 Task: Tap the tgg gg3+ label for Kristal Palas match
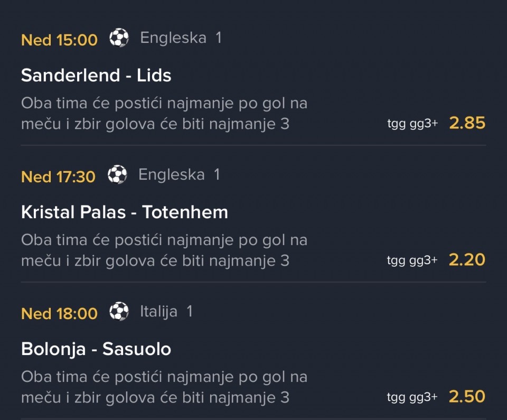tap(412, 261)
